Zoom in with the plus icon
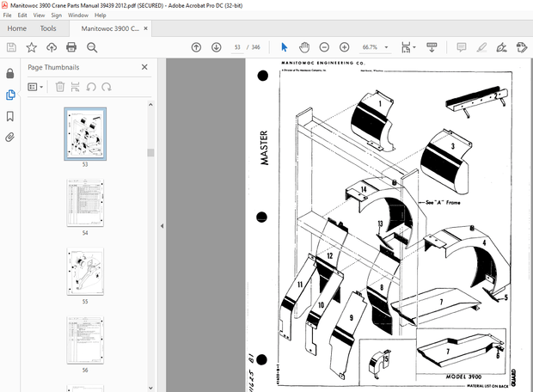 click(x=344, y=47)
